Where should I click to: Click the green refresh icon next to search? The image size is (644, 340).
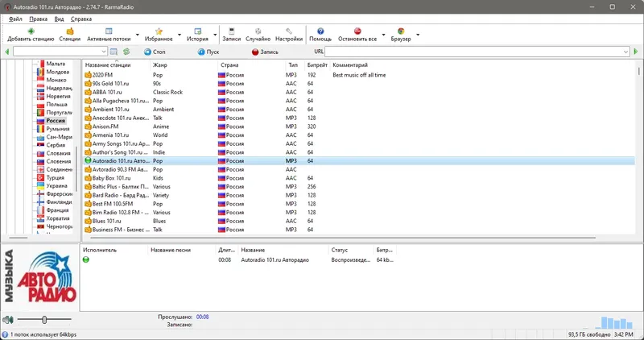click(x=126, y=52)
